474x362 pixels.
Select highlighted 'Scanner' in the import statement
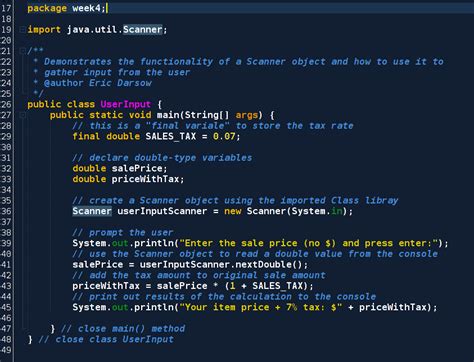click(143, 30)
